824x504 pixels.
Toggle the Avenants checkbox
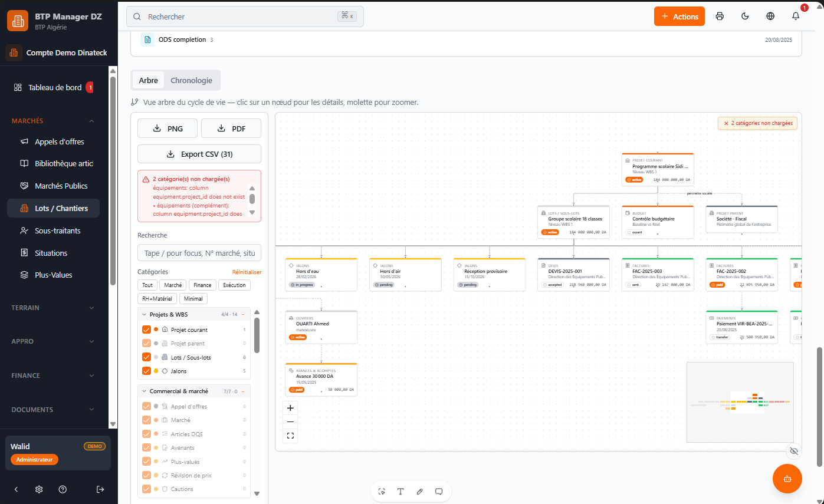point(146,447)
